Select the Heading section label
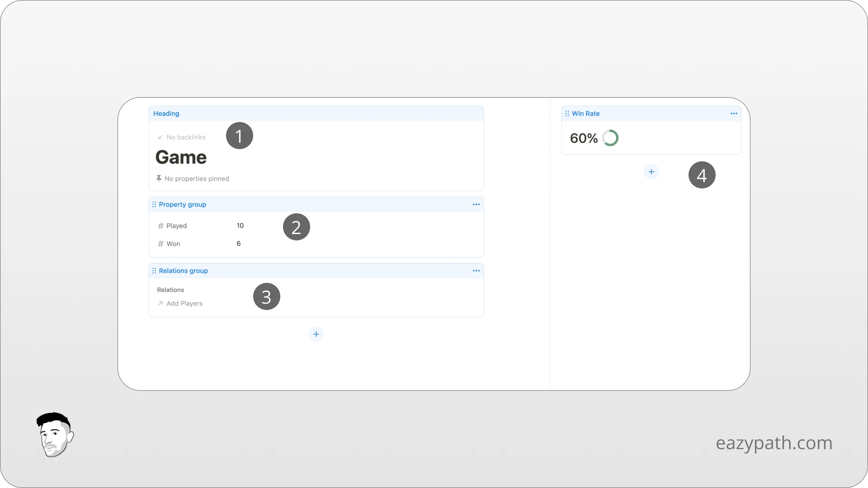 tap(166, 113)
